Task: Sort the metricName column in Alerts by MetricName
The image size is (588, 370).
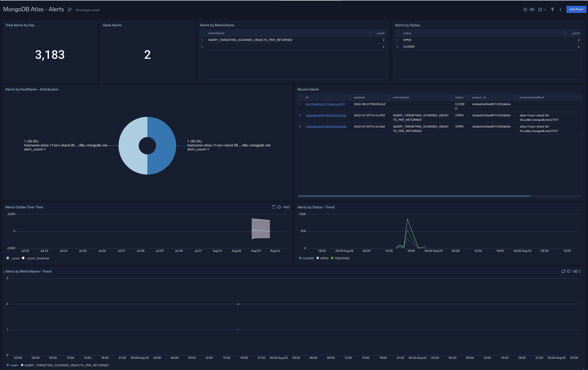Action: pos(216,33)
